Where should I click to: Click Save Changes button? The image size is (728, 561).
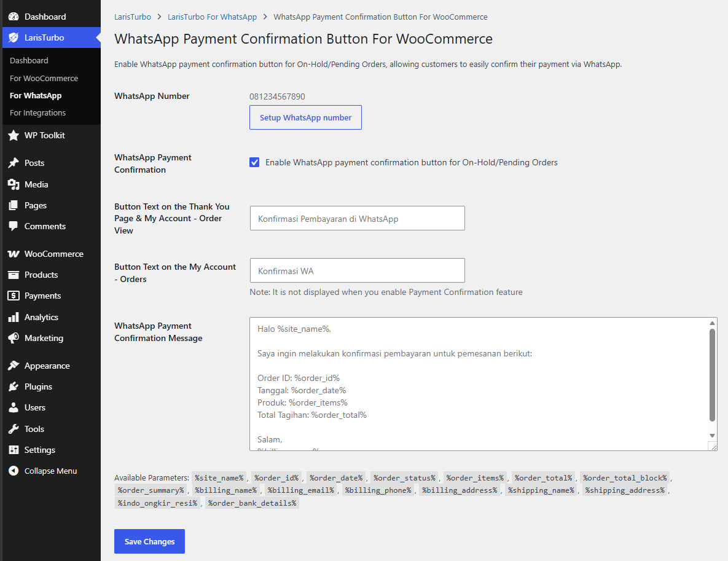point(149,541)
